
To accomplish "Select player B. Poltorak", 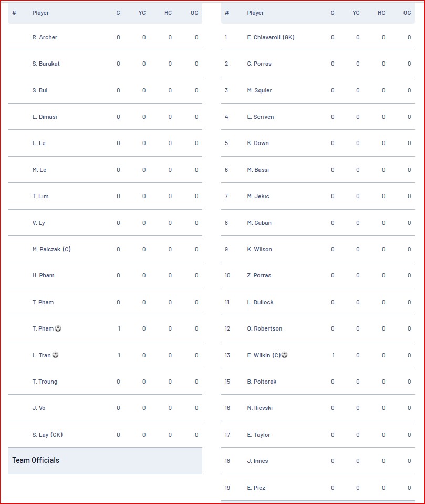I will pyautogui.click(x=262, y=382).
